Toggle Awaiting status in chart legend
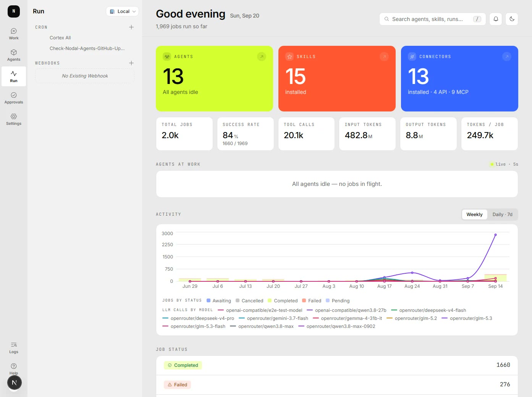Screen dimensions: 532x397 pos(219,301)
